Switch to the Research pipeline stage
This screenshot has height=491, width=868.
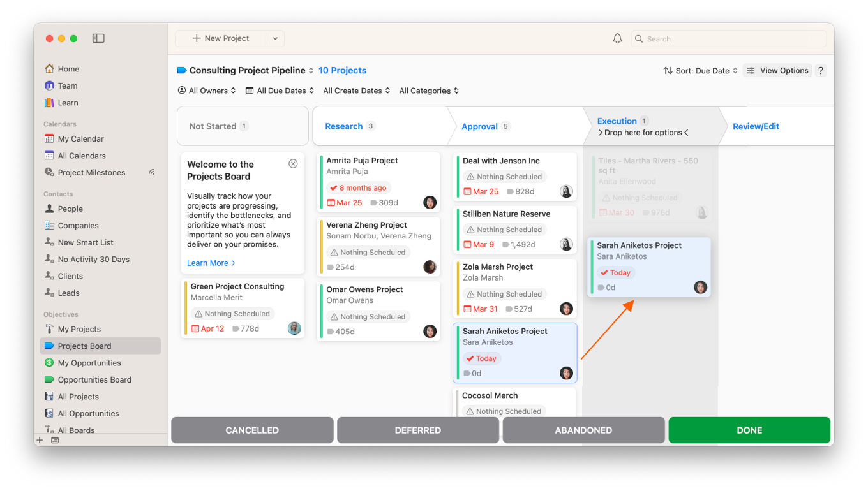(344, 126)
